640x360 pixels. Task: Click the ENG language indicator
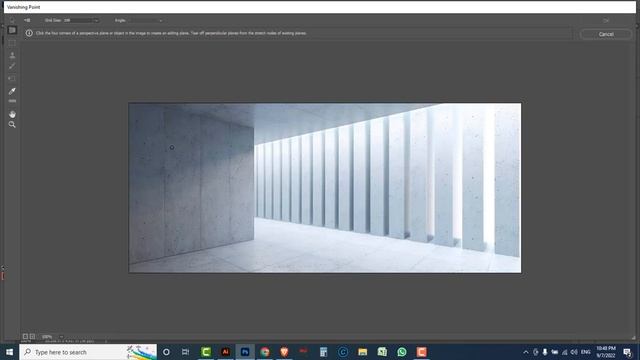click(586, 352)
